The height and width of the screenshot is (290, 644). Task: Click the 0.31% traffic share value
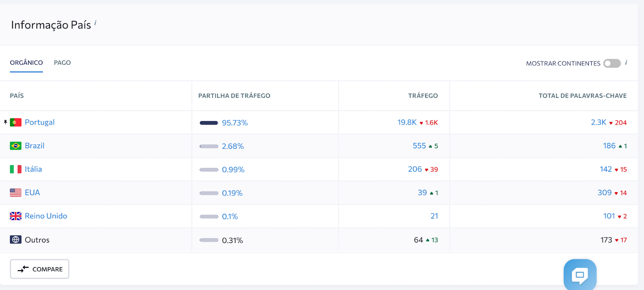(233, 240)
